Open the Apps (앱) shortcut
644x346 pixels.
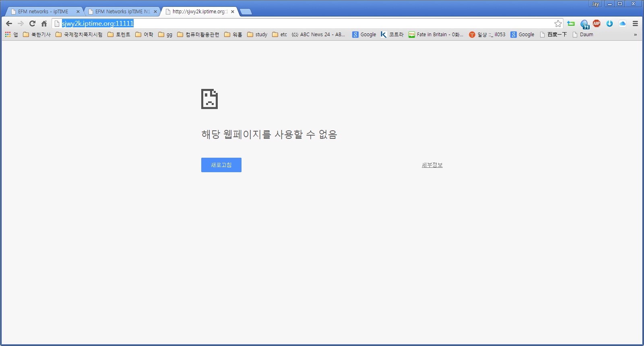11,35
